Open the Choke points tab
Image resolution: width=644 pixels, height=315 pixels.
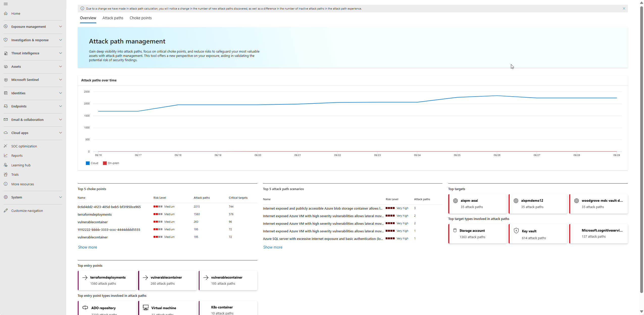pos(141,18)
